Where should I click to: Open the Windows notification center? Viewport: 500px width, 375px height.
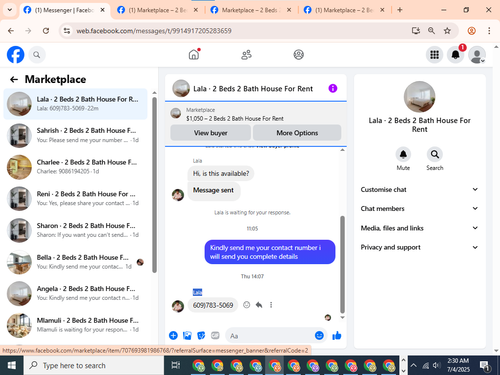click(x=485, y=366)
